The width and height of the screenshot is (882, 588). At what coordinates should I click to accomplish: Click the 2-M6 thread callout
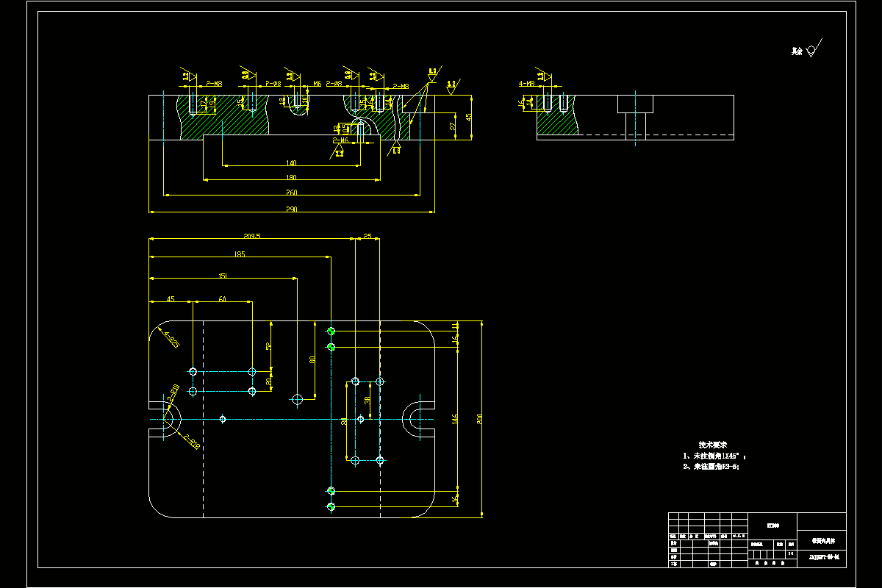point(340,140)
